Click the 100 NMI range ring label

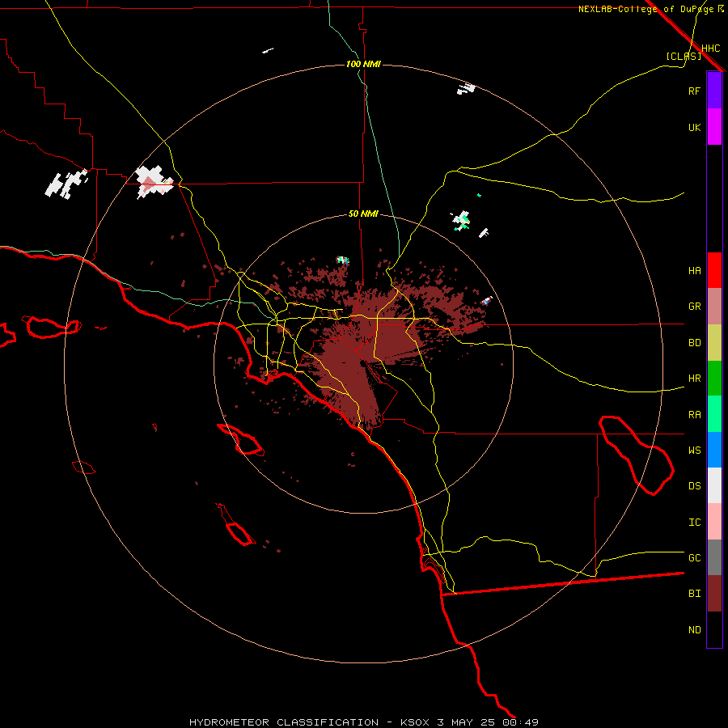[363, 64]
